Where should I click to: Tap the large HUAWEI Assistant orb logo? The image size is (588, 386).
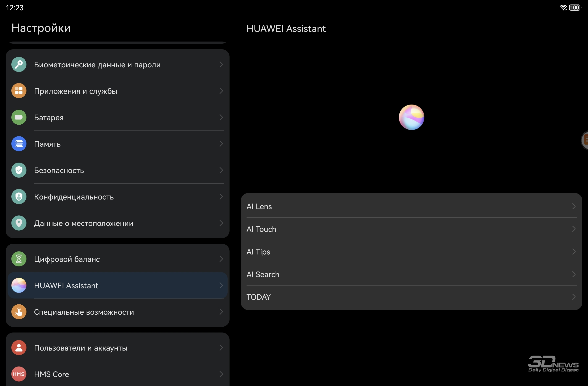[x=411, y=117]
